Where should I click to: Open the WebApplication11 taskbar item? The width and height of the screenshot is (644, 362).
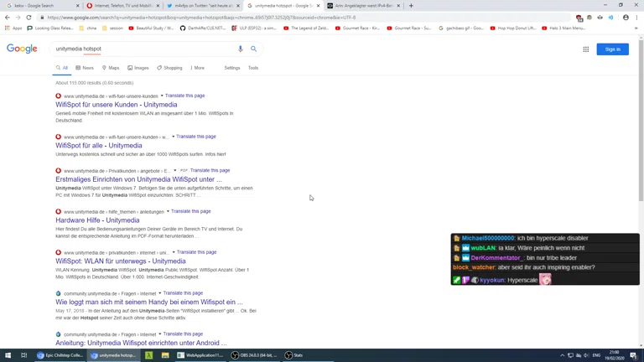click(200, 355)
